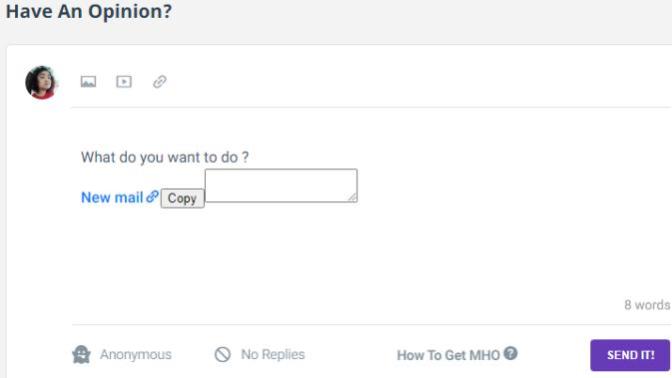
Task: Click the Have An Opinion? heading
Action: coord(89,11)
